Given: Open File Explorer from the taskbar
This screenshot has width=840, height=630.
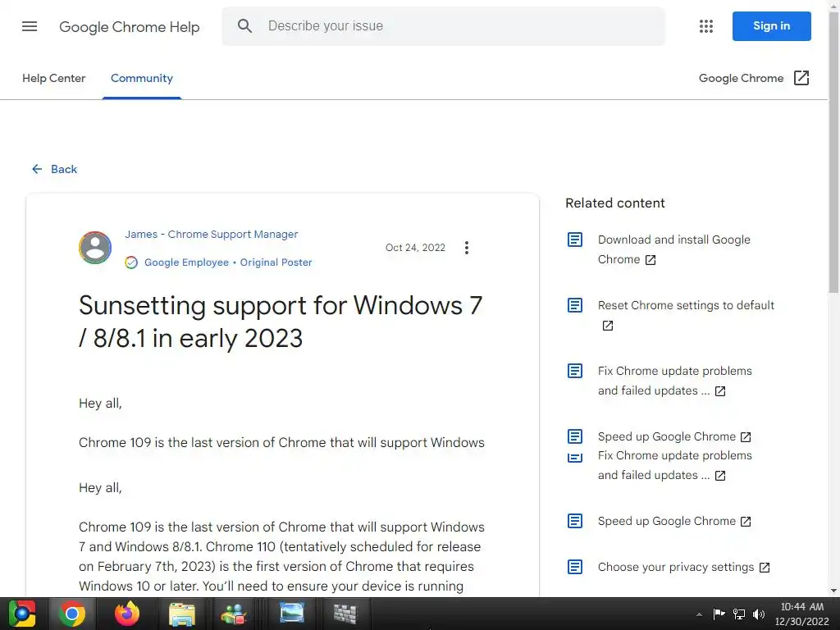Looking at the screenshot, I should [181, 614].
